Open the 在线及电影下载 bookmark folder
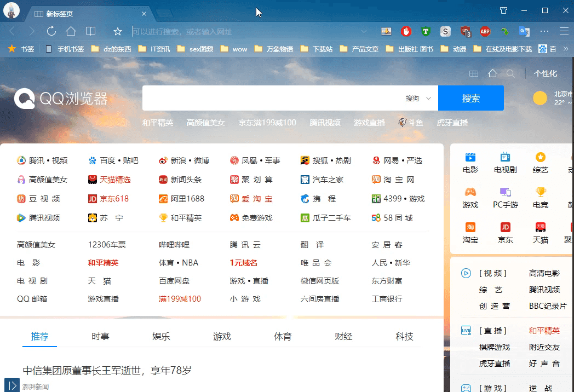The height and width of the screenshot is (392, 574). [503, 49]
